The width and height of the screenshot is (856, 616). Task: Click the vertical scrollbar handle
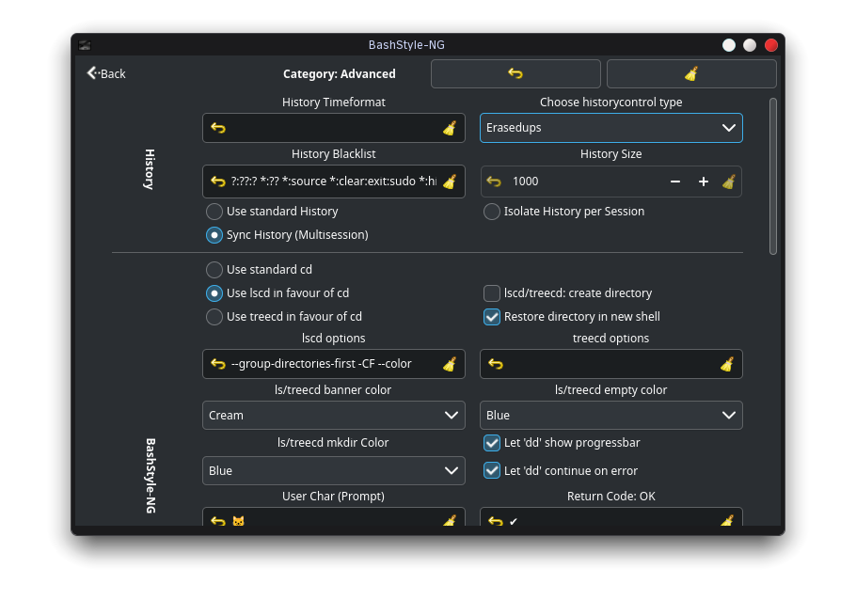[772, 176]
